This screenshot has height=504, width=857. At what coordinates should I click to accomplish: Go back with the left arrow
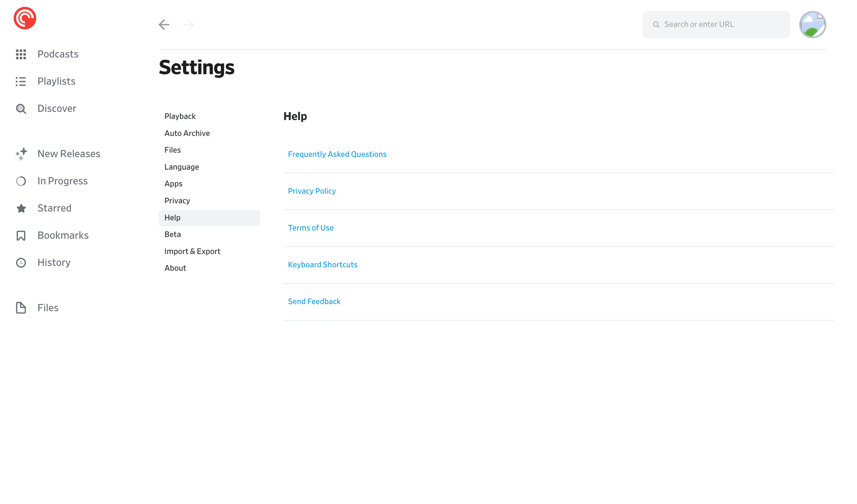pos(164,25)
